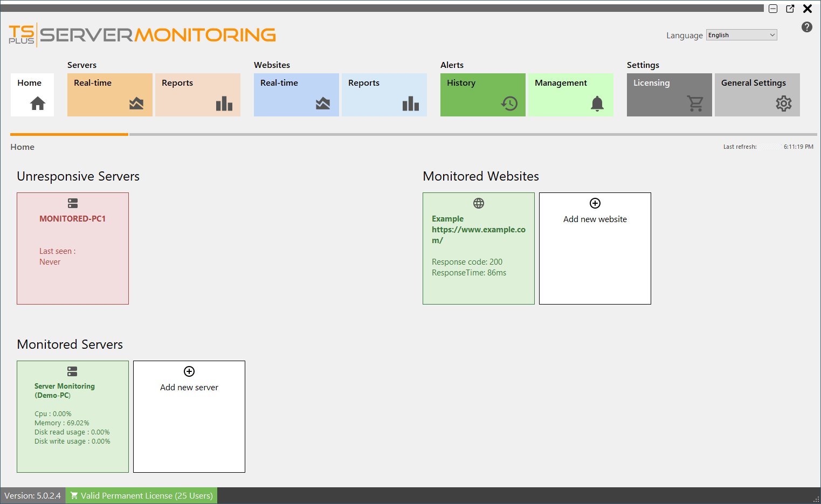Image resolution: width=821 pixels, height=504 pixels.
Task: Switch to the Websites Reports section
Action: click(x=384, y=95)
